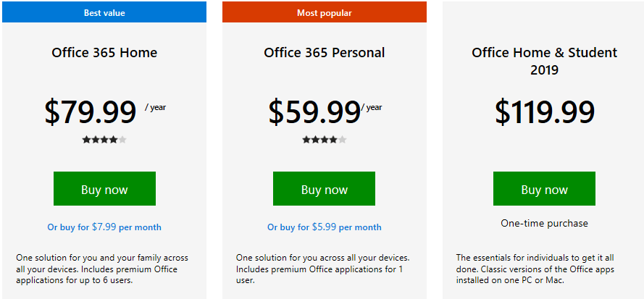Select the Best value banner
This screenshot has width=644, height=299.
[104, 12]
